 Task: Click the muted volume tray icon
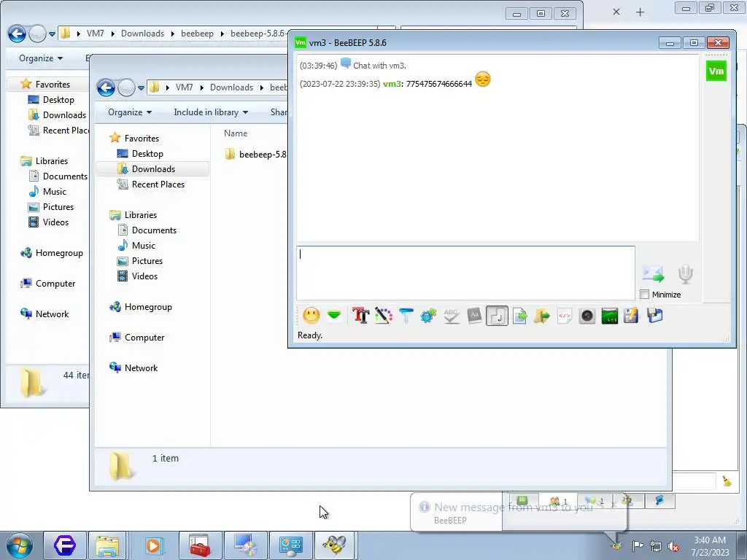click(x=673, y=547)
